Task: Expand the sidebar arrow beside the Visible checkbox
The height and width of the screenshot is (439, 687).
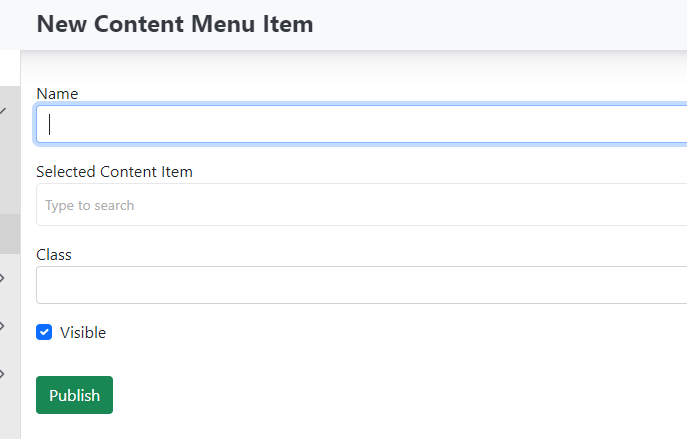Action: click(3, 325)
